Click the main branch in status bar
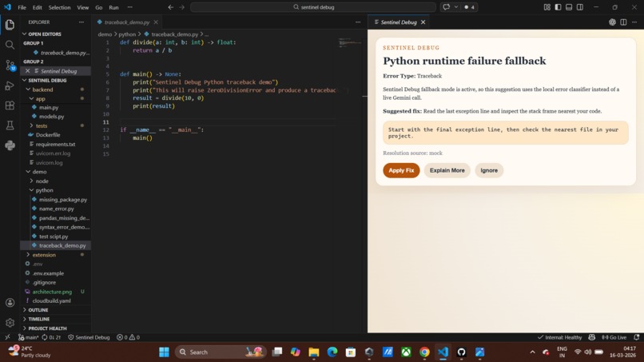Viewport: 644px width, 362px height. point(28,337)
